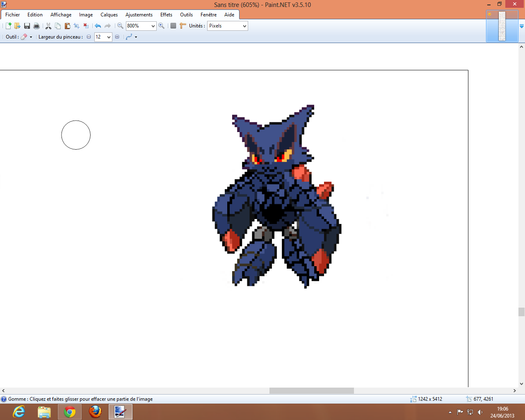Open the Unités Pixels dropdown
The height and width of the screenshot is (420, 525).
pyautogui.click(x=227, y=26)
